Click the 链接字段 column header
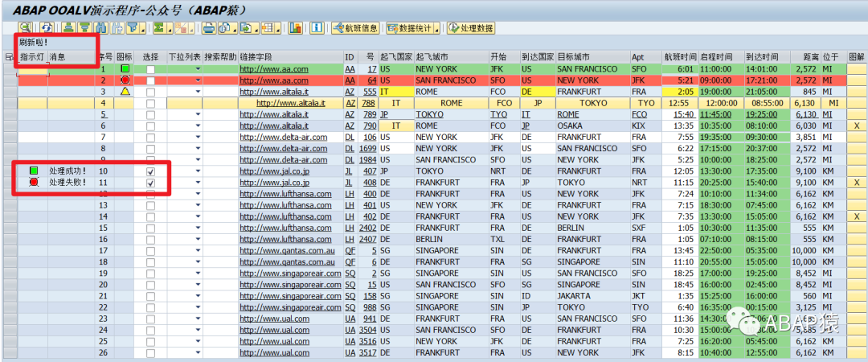 [x=291, y=56]
